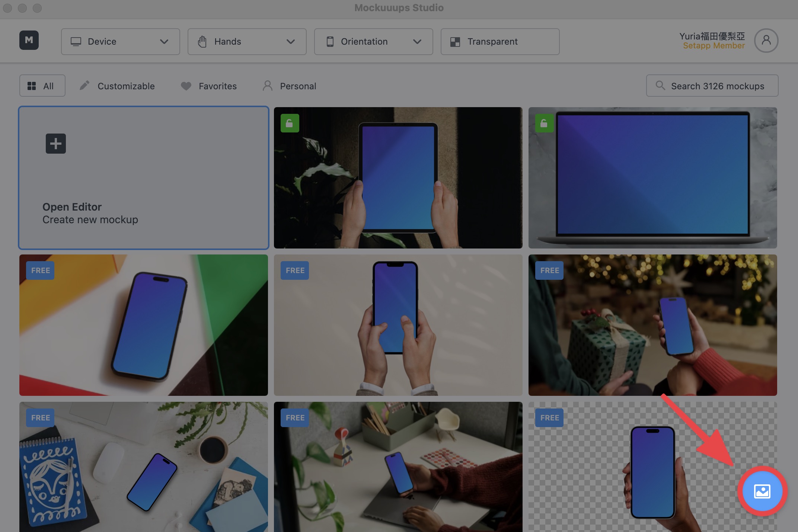798x532 pixels.
Task: Click the blue image upload floating button
Action: coord(762,491)
